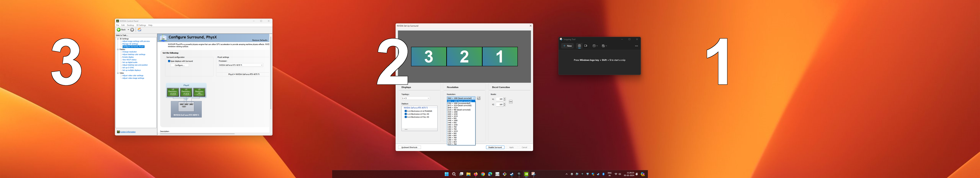Open the System Information link
This screenshot has height=178, width=980.
(x=128, y=132)
